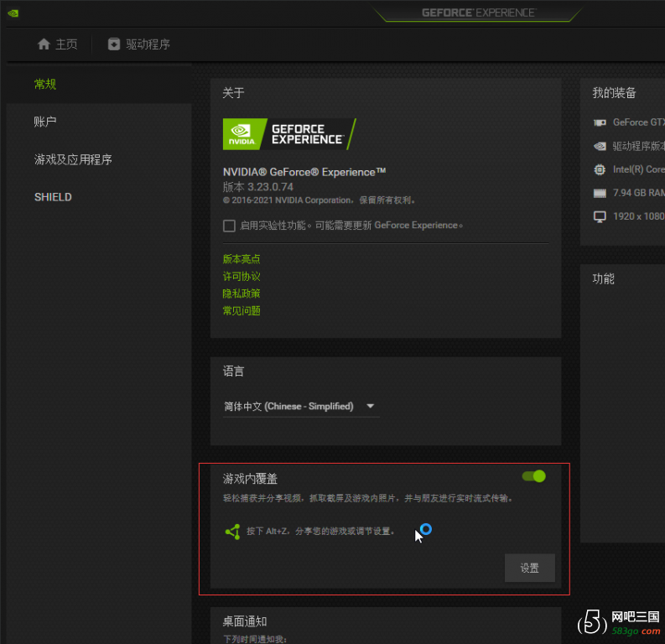This screenshot has width=665, height=644.
Task: Open the home icon tab
Action: [x=44, y=44]
